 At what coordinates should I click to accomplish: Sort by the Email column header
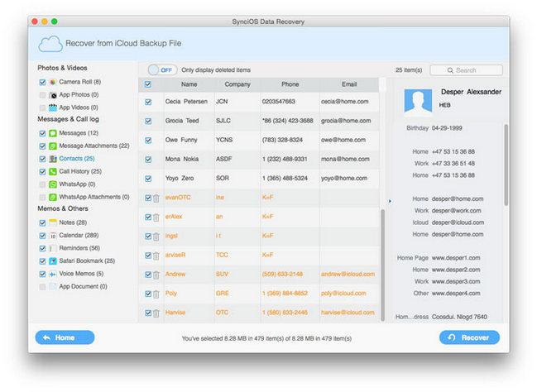coord(349,84)
